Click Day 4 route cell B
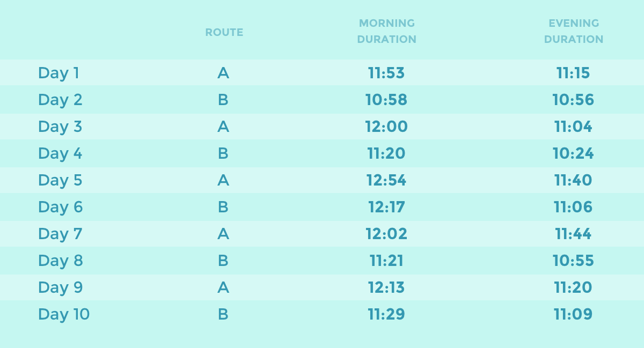This screenshot has height=348, width=644. 223,153
